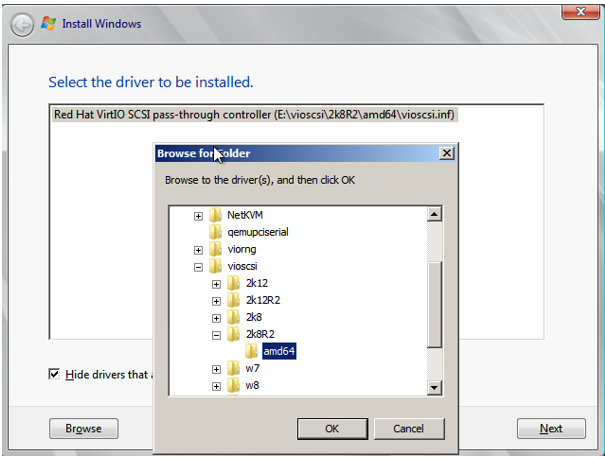The width and height of the screenshot is (605, 458).
Task: Toggle the Hide drivers checkbox
Action: 55,374
